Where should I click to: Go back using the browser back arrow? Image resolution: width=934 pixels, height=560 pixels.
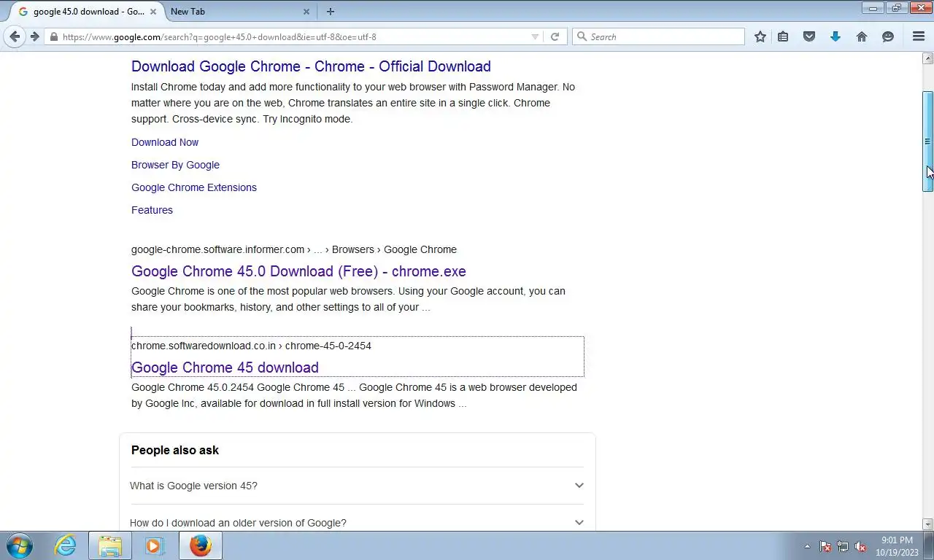point(15,36)
